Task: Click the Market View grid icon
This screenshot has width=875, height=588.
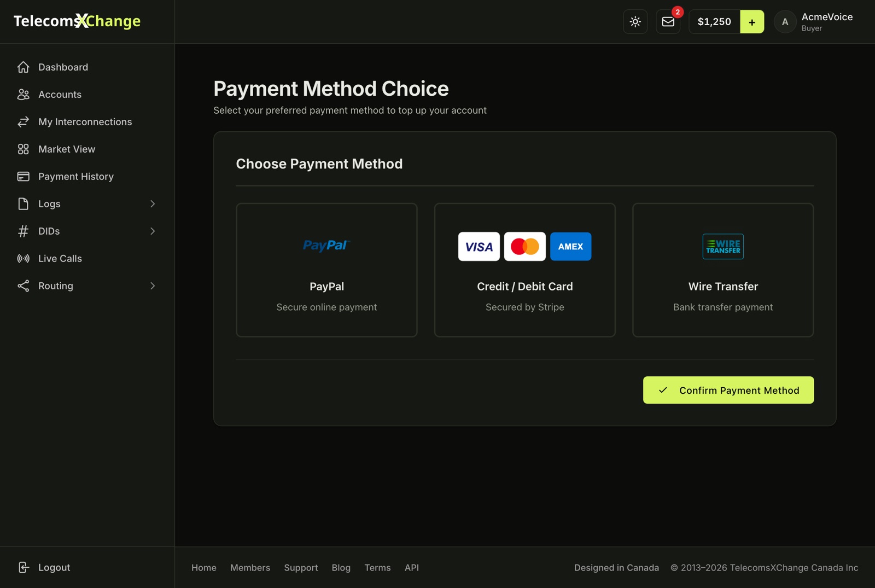Action: coord(23,149)
